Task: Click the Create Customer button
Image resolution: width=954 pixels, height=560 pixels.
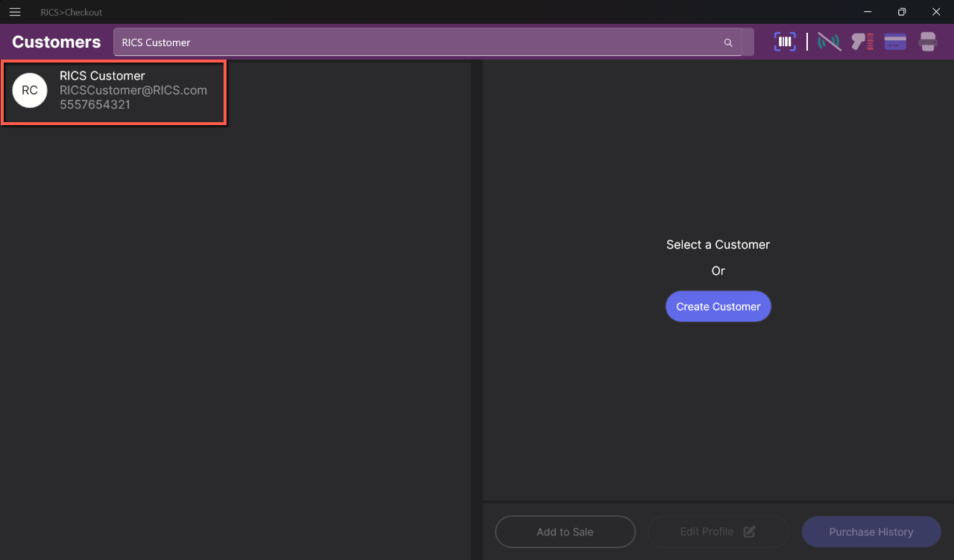Action: pos(718,306)
